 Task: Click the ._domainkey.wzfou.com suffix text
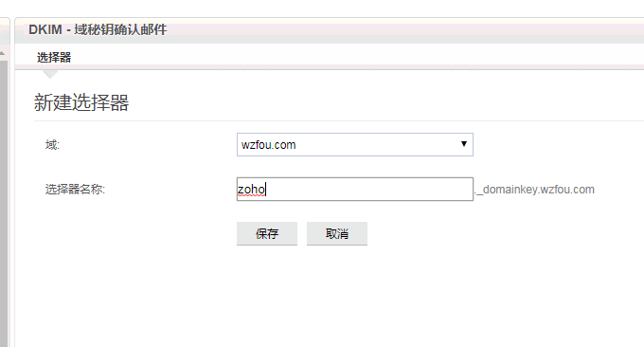(x=535, y=190)
